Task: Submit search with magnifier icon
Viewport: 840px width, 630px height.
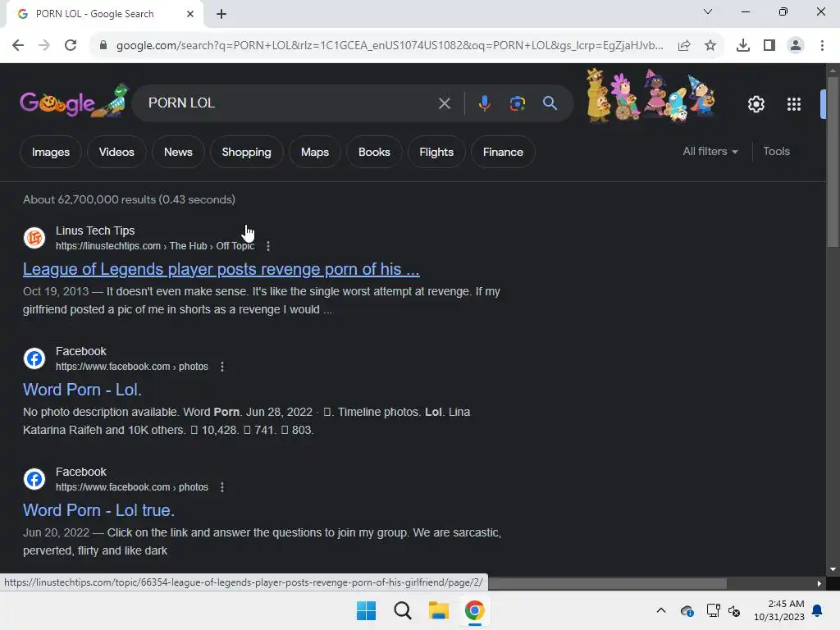Action: (550, 103)
